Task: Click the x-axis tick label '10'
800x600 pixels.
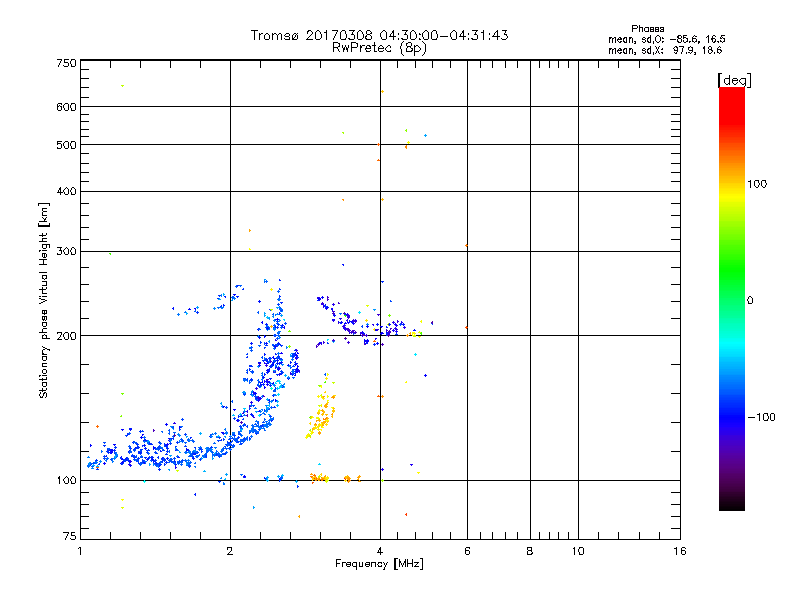Action: pos(578,551)
